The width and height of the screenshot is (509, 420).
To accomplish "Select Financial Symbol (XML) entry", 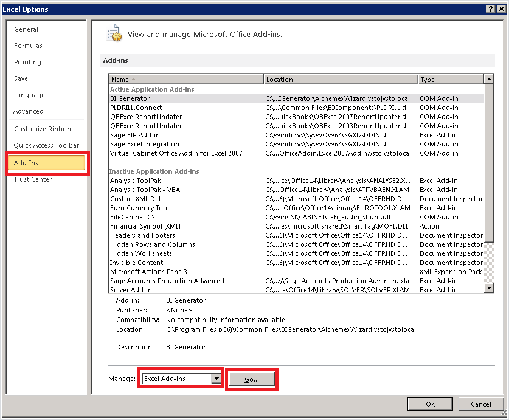I will point(296,226).
